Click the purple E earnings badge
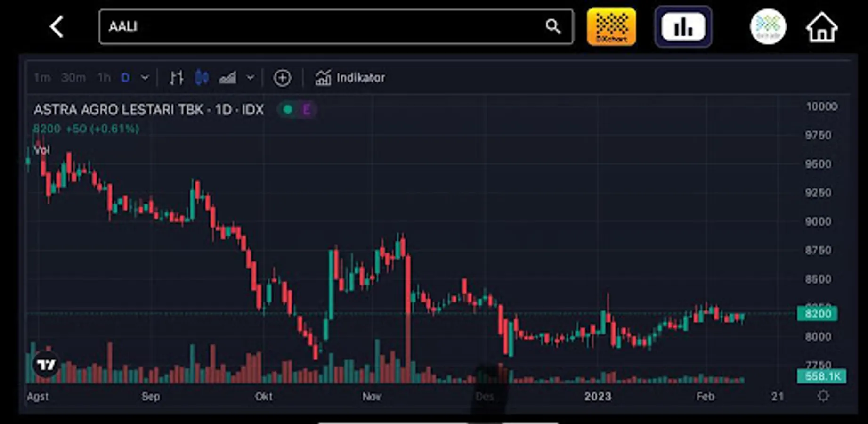The image size is (868, 424). [x=307, y=110]
